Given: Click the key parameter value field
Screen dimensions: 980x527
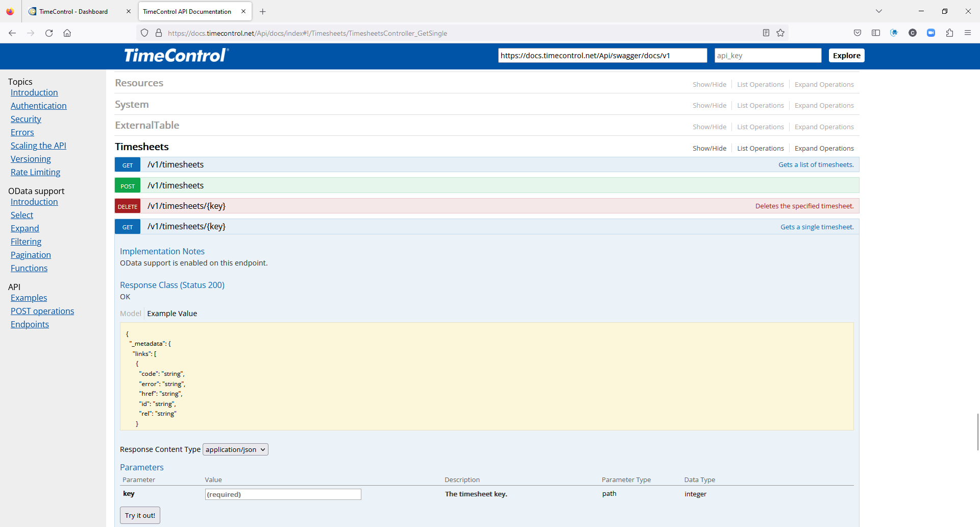Looking at the screenshot, I should click(283, 494).
